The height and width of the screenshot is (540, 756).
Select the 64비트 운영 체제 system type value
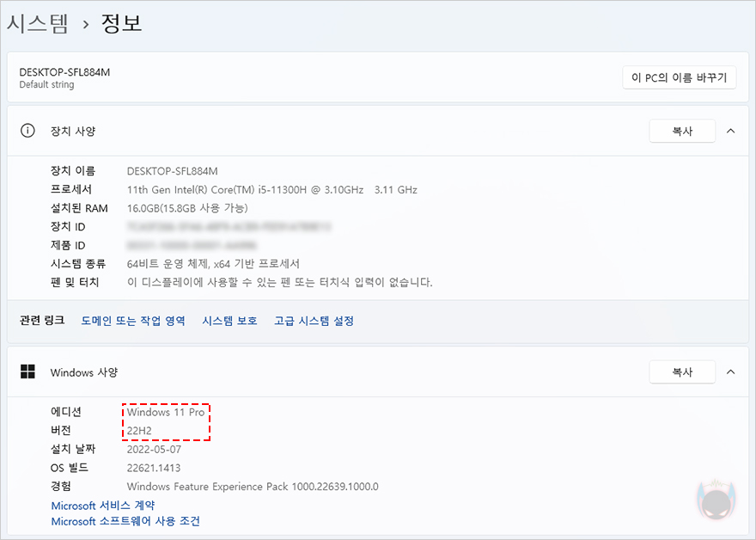(x=213, y=263)
